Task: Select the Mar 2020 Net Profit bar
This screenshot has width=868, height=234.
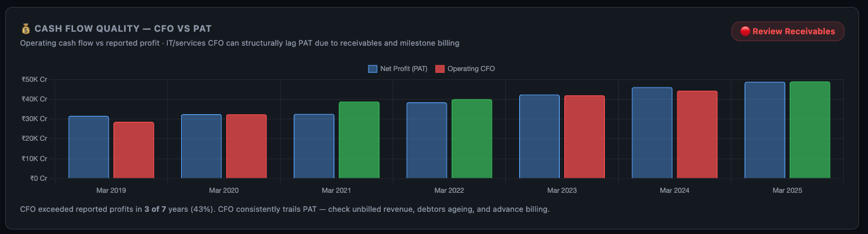Action: pos(201,146)
